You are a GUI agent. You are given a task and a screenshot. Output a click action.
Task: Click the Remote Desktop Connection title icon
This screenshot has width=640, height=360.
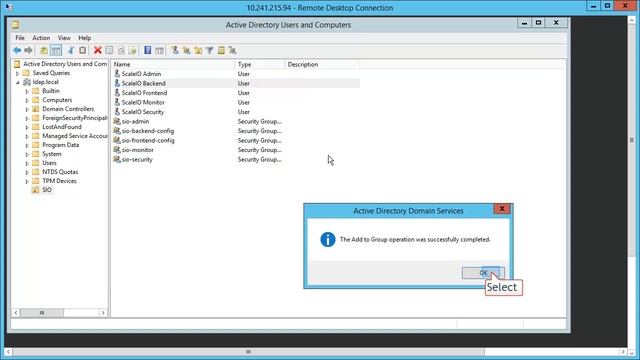[9, 7]
